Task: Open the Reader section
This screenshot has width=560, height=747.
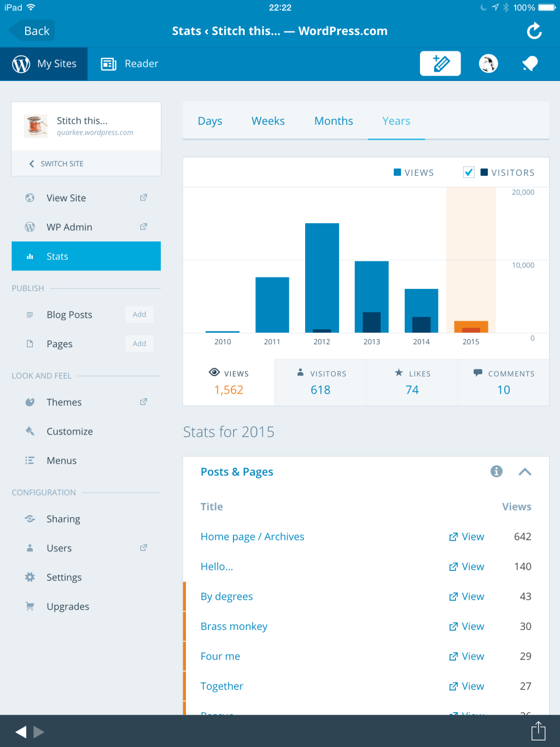Action: pos(130,63)
